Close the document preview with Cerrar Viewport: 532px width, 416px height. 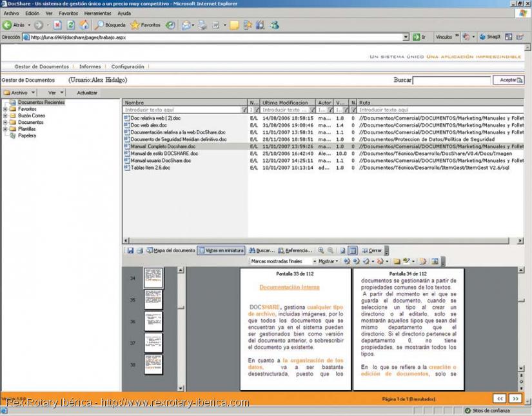(x=371, y=251)
